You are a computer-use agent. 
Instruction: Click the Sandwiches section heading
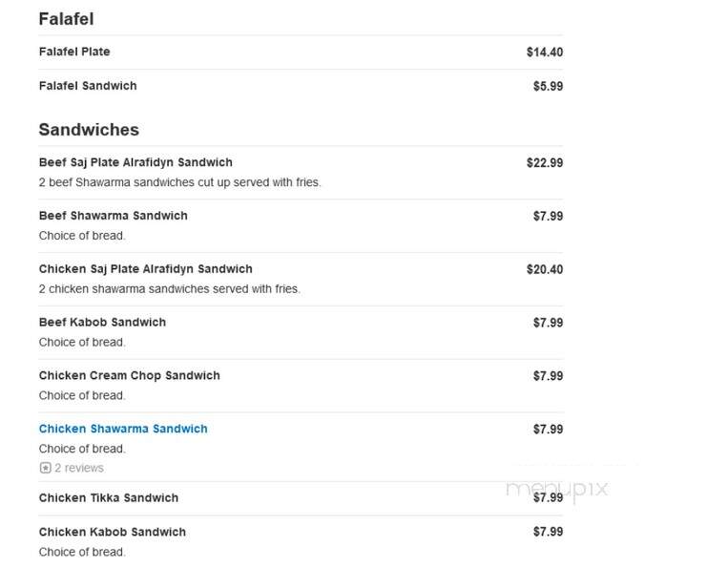click(89, 130)
